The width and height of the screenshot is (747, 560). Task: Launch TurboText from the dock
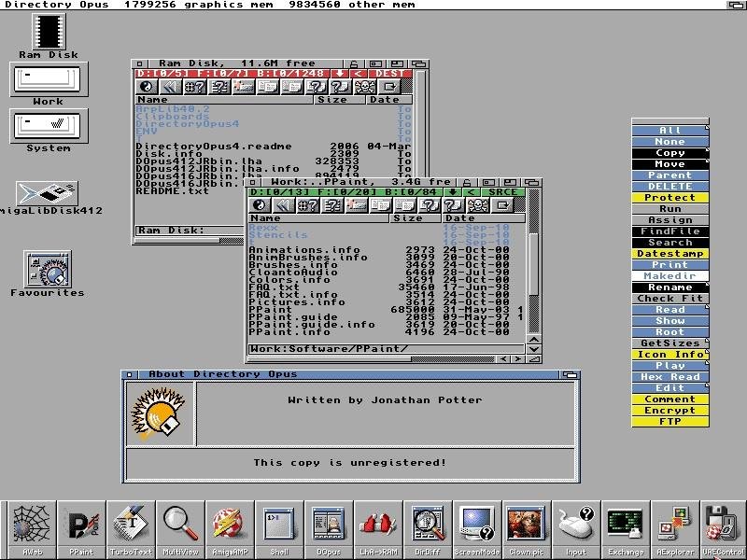click(x=131, y=529)
